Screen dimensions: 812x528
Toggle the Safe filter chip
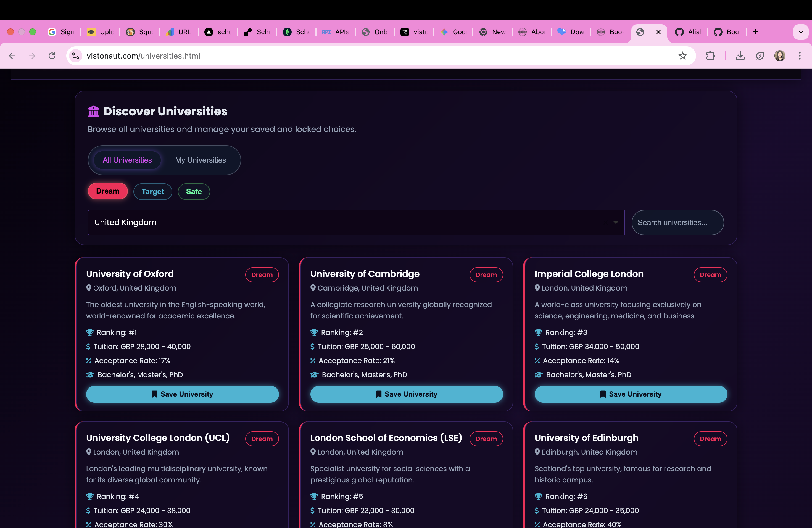point(194,191)
